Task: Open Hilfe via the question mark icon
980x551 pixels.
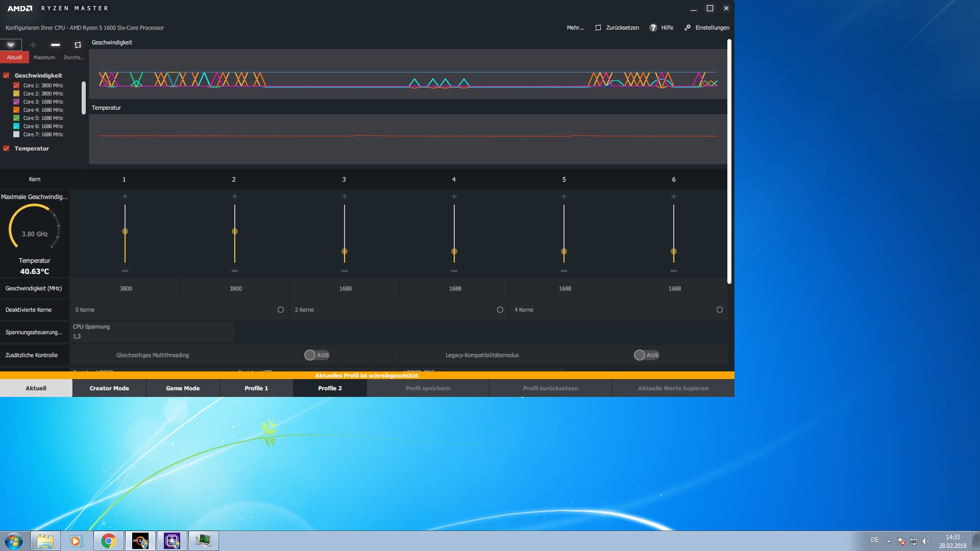Action: pos(653,28)
